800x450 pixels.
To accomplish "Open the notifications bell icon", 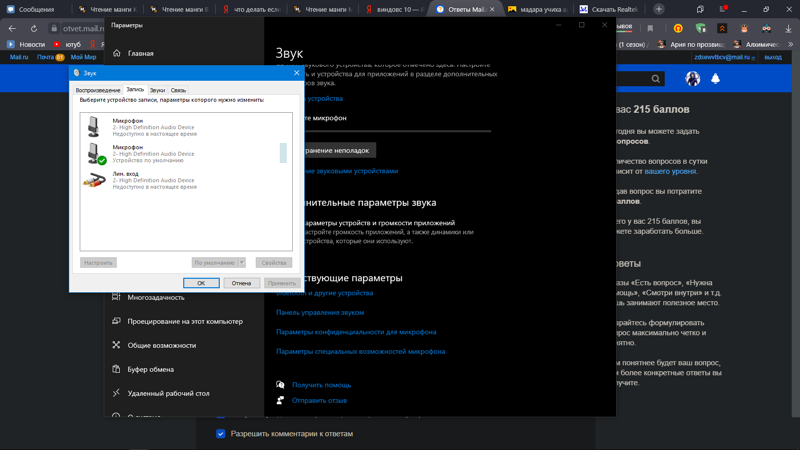I will tap(715, 79).
